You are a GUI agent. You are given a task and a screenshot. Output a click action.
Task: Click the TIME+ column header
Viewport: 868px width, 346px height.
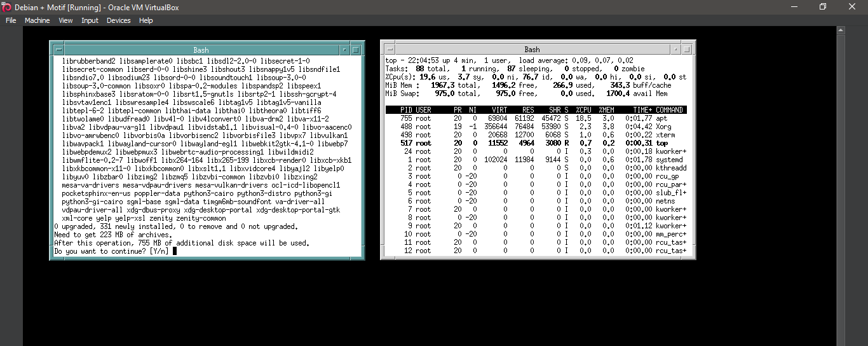(642, 110)
